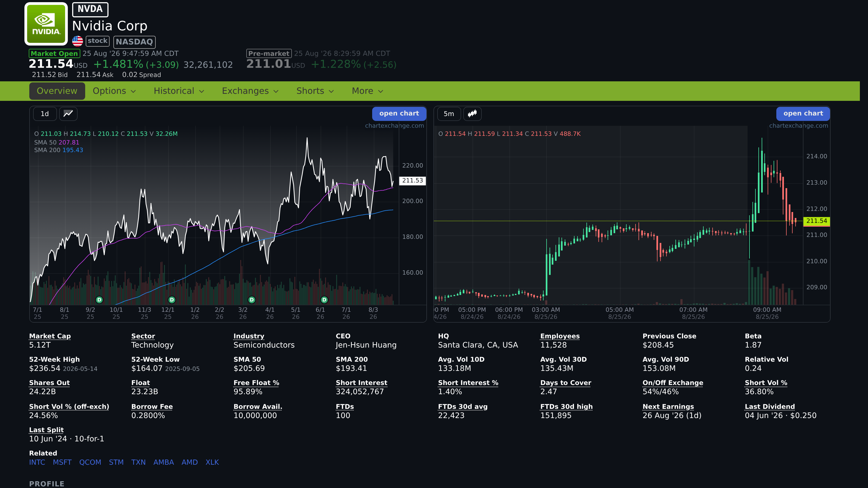Expand the Shorts dropdown menu
Screen dimensions: 868x488
point(315,91)
